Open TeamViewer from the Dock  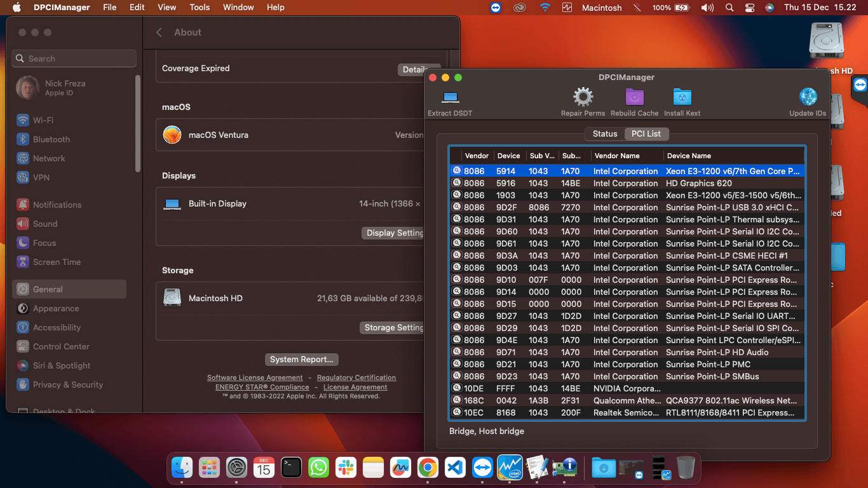point(482,468)
